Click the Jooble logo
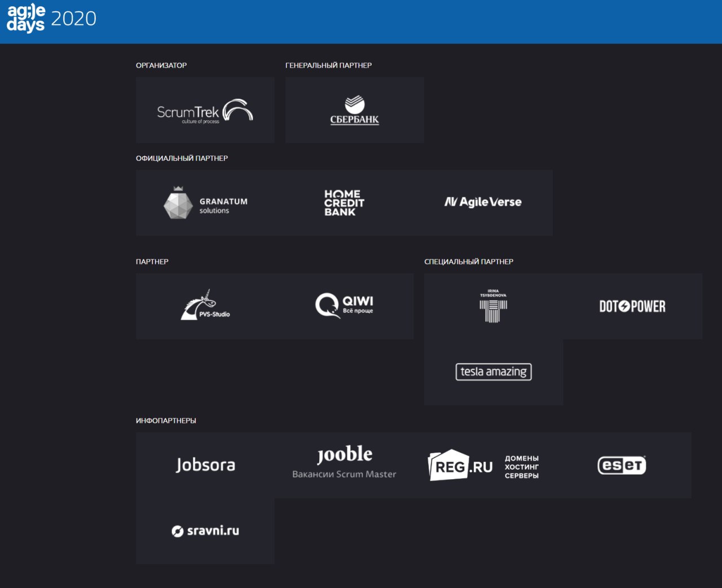 [x=345, y=454]
